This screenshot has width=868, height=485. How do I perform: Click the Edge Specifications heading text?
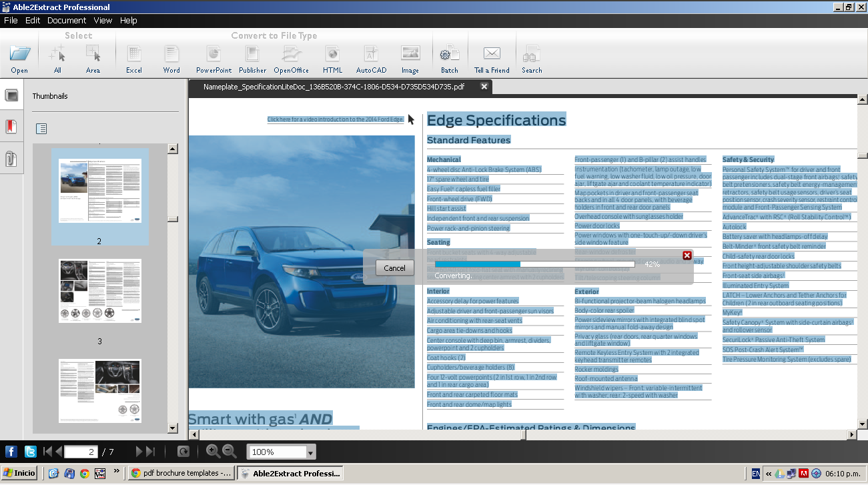(x=496, y=120)
